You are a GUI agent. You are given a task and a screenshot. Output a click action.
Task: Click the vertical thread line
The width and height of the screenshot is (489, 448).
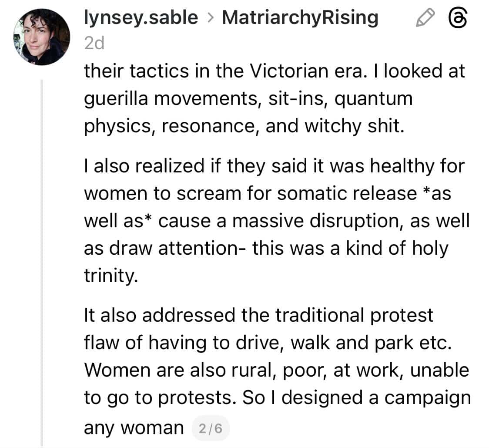[42, 261]
